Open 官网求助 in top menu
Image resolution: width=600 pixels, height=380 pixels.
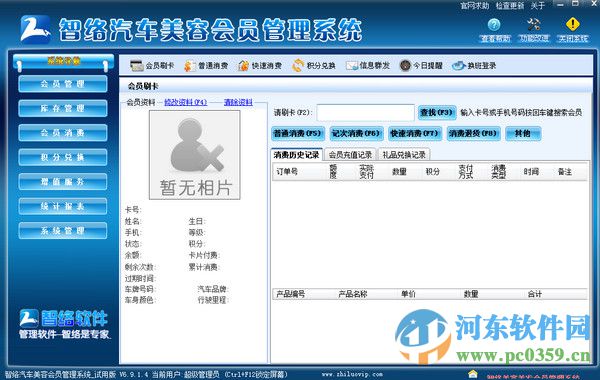click(x=474, y=5)
